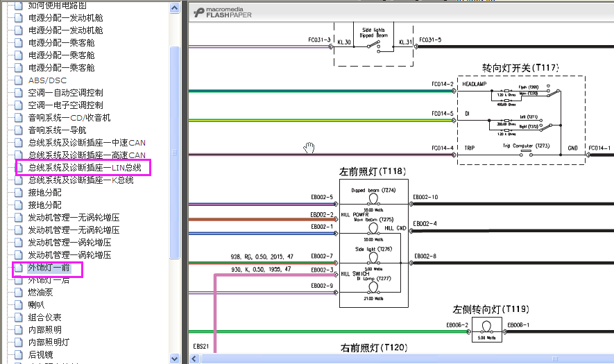Image resolution: width=614 pixels, height=364 pixels.
Task: Click connector label FC014-5
Action: pos(443,114)
